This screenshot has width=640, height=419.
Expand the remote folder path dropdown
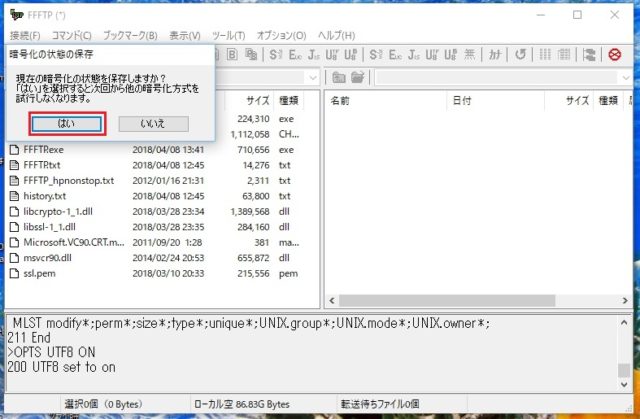tap(627, 78)
